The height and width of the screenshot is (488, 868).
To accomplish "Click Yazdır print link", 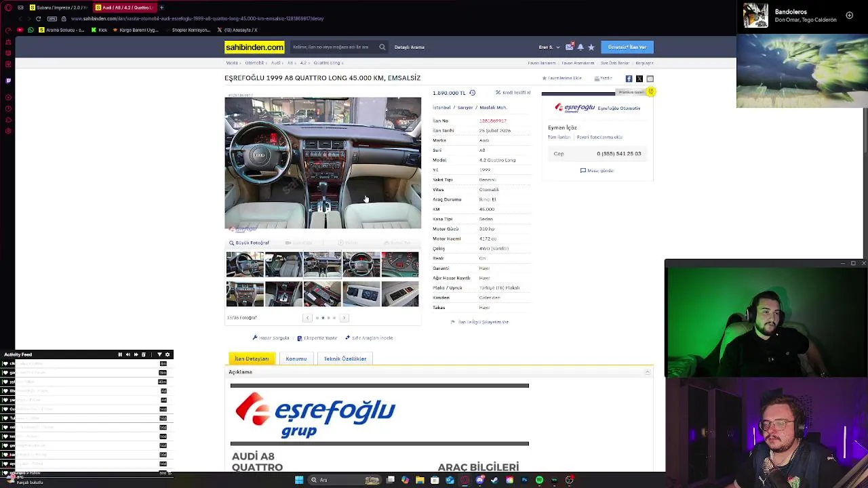I will pos(604,79).
